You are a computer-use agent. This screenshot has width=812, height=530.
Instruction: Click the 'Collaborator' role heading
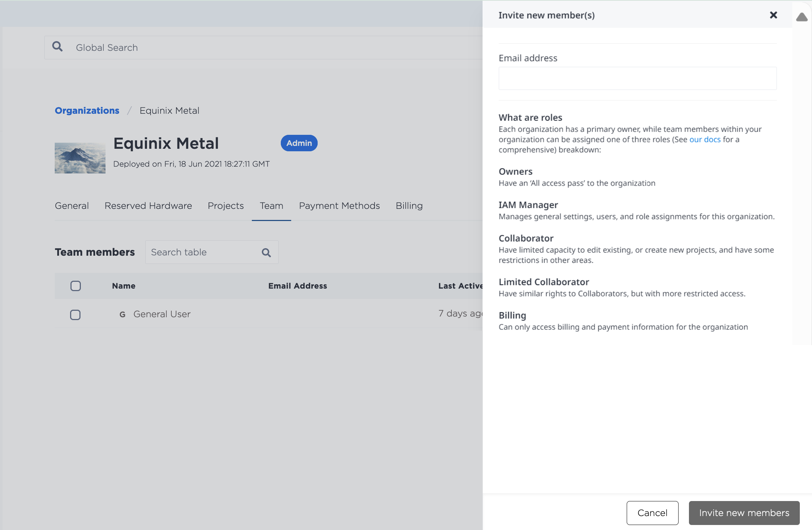coord(526,238)
